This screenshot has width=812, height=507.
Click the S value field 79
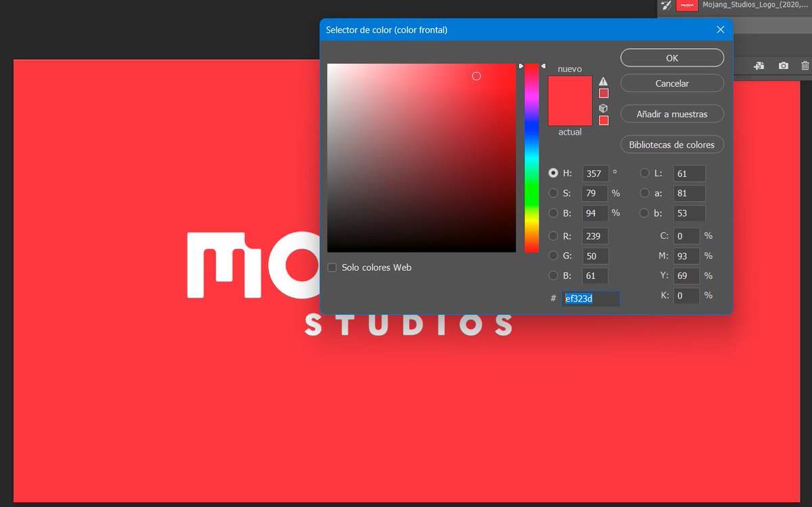tap(595, 193)
